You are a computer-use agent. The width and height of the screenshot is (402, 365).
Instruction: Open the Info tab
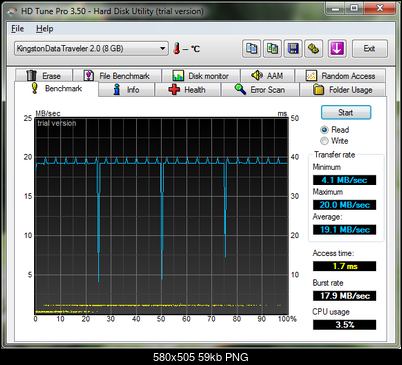click(x=127, y=90)
